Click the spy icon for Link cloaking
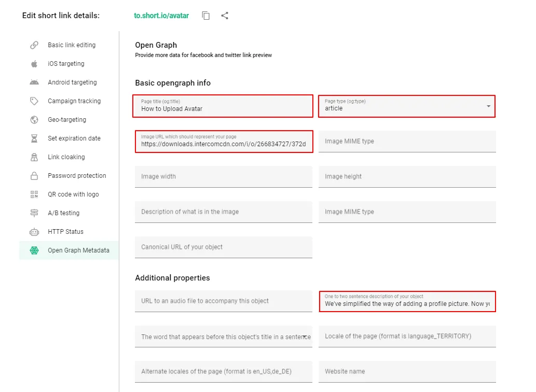The width and height of the screenshot is (536, 392). click(34, 157)
